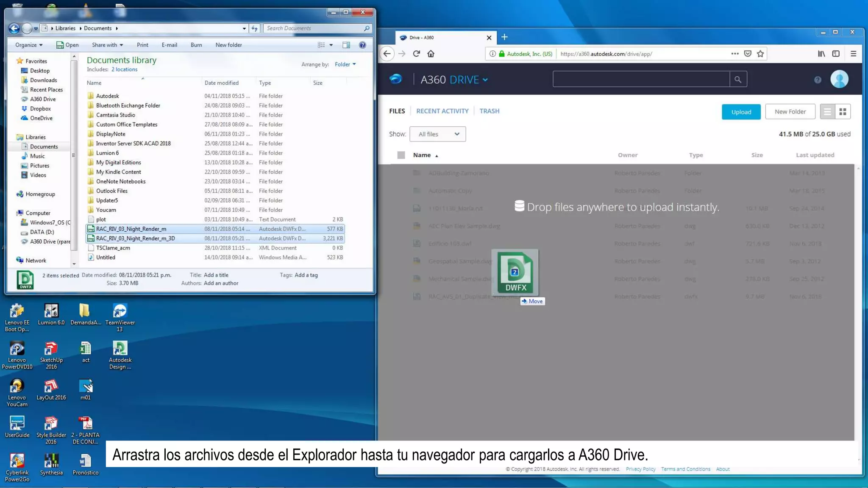
Task: Open Synthesia desktop icon
Action: 51,465
